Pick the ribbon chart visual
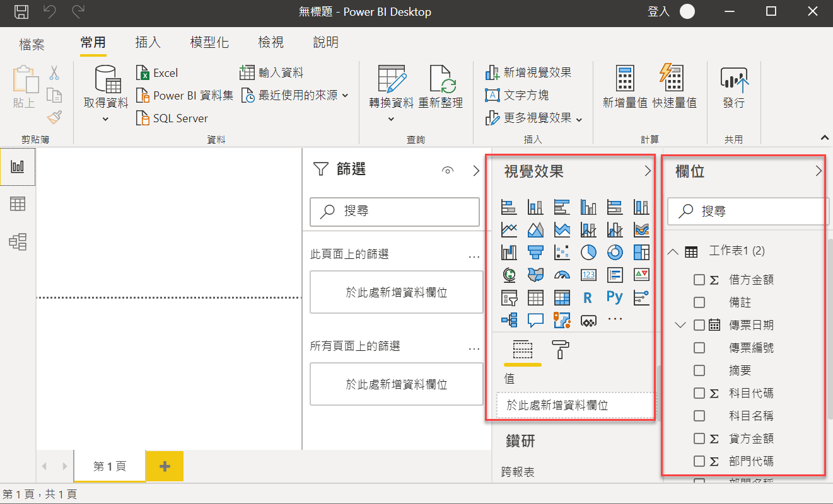Image resolution: width=833 pixels, height=504 pixels. tap(641, 229)
